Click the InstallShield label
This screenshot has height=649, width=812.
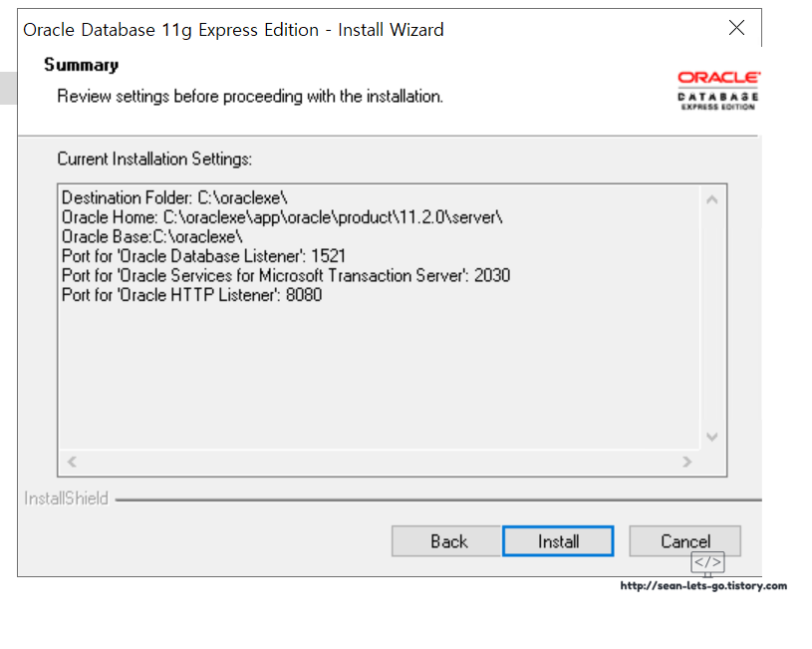click(x=67, y=498)
